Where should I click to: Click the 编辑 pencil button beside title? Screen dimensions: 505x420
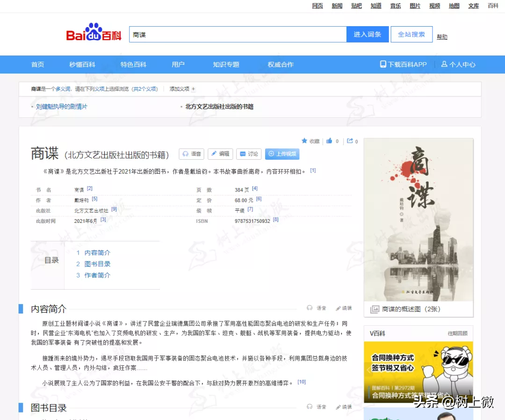tap(219, 154)
